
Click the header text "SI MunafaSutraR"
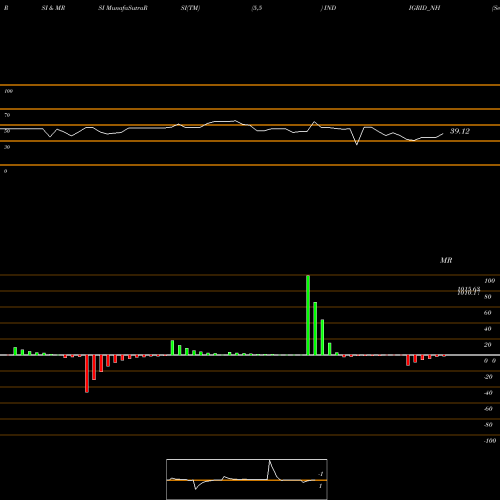pyautogui.click(x=123, y=8)
